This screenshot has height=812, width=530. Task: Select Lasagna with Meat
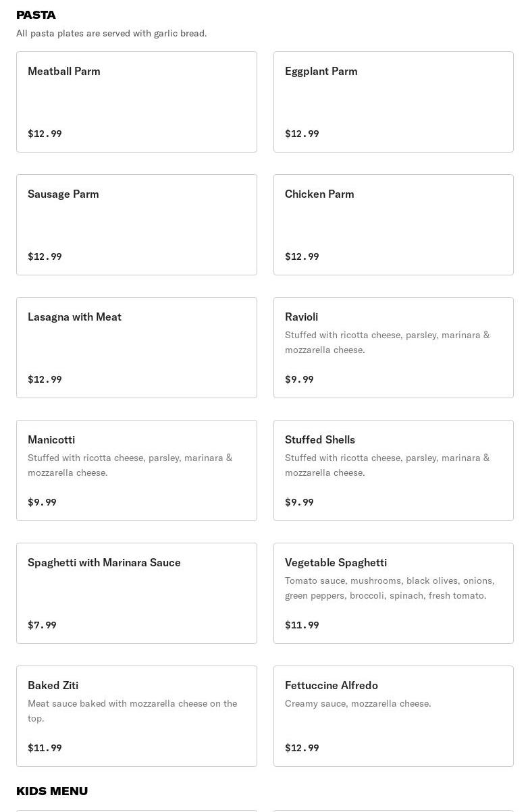coord(136,348)
